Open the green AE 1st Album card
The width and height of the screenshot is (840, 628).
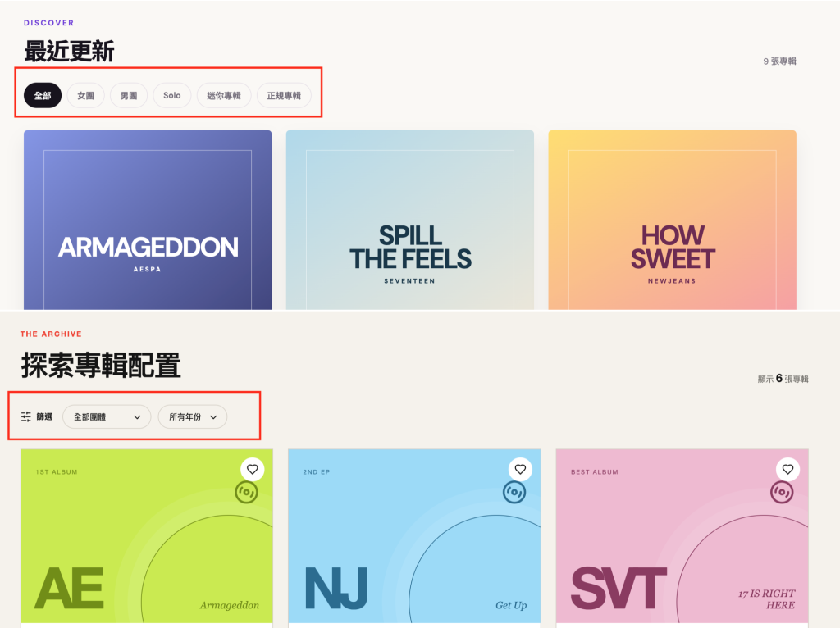[x=147, y=536]
